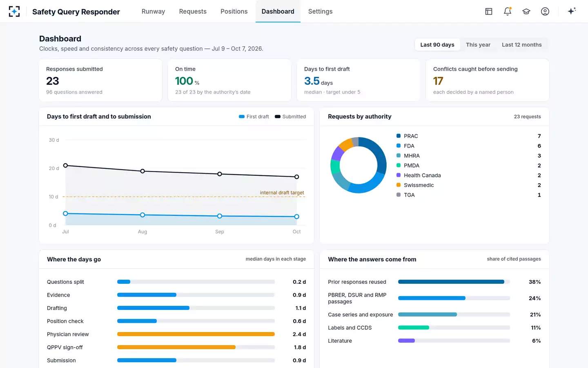Click the 'Literature' source row label
588x368 pixels.
pos(340,341)
